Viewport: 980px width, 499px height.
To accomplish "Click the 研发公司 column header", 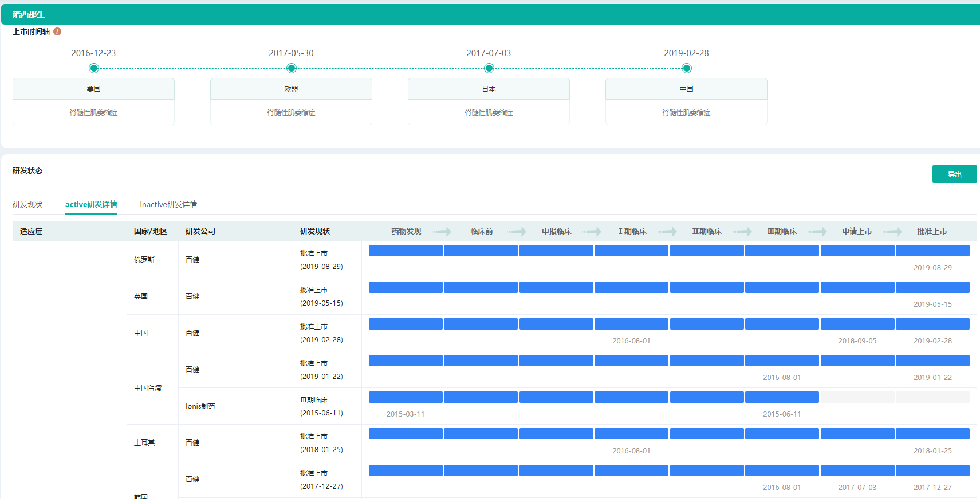I will coord(200,231).
